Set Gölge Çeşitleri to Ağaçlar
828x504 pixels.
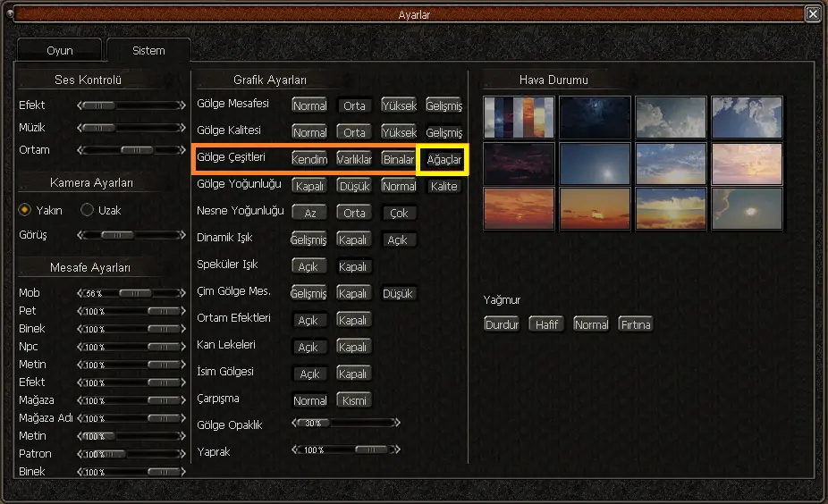pyautogui.click(x=444, y=159)
